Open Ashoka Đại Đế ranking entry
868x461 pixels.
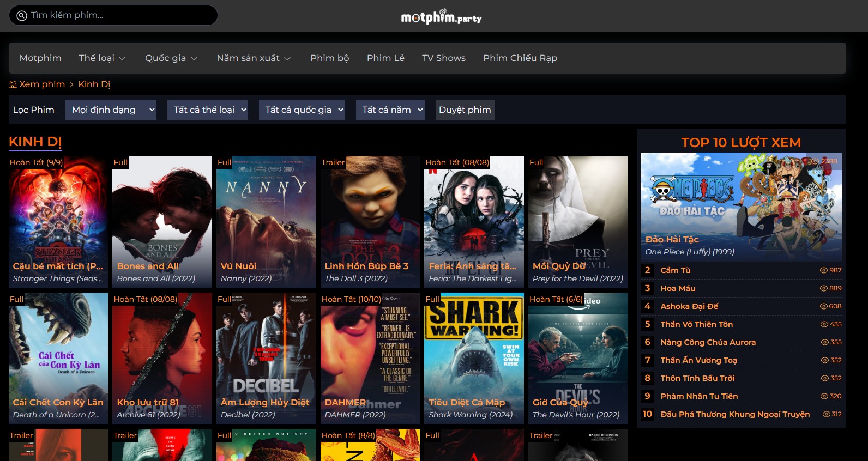[689, 306]
